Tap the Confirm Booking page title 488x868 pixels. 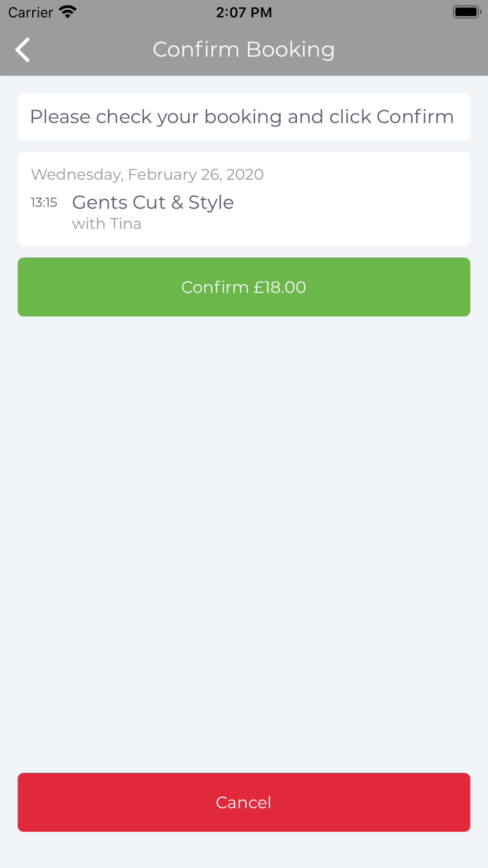click(244, 49)
